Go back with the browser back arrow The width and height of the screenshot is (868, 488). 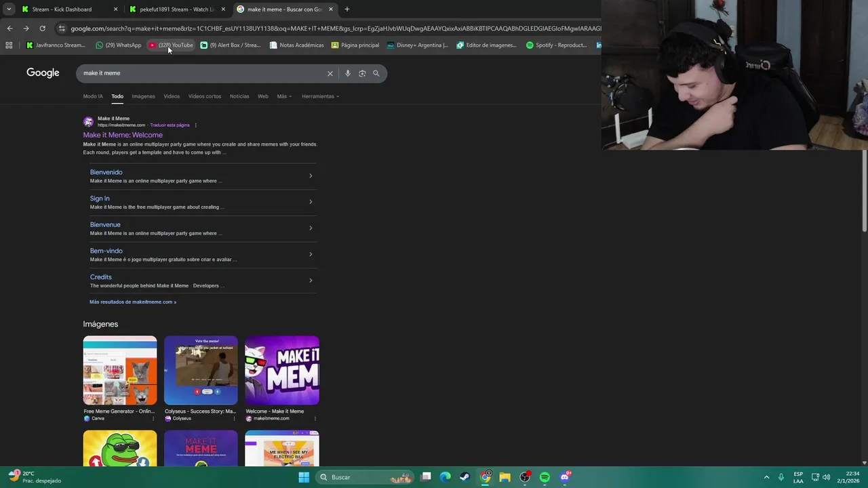coord(9,28)
